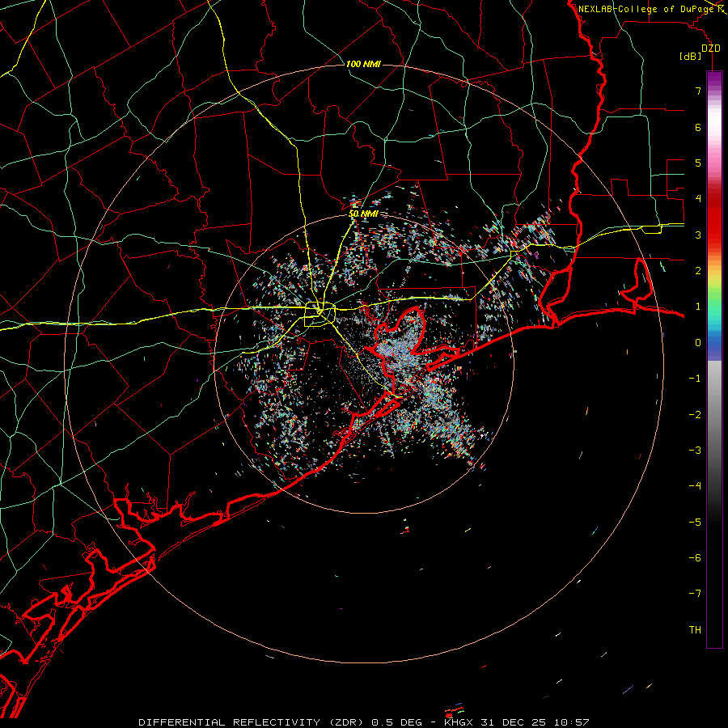Select the "[dB]" units label above the scale
This screenshot has height=728, width=728.
(x=691, y=56)
